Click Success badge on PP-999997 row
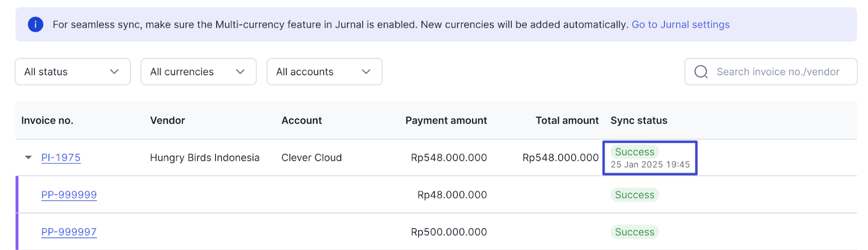 (635, 232)
